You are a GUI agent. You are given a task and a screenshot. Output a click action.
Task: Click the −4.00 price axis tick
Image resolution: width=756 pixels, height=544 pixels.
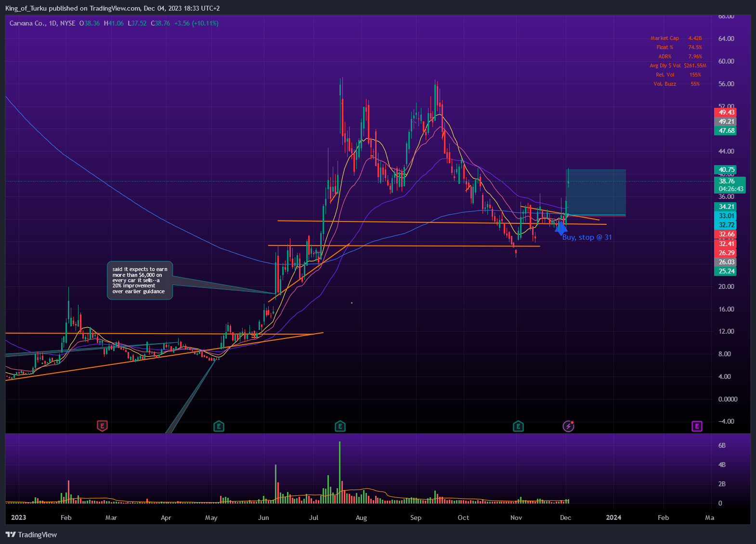726,421
